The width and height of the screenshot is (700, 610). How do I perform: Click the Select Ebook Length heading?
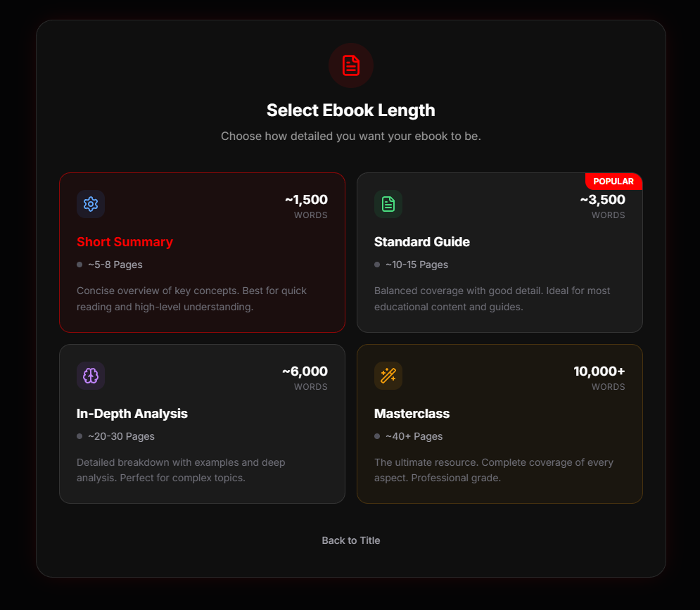coord(350,110)
